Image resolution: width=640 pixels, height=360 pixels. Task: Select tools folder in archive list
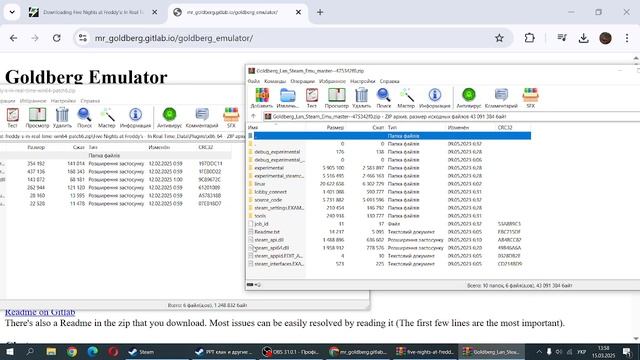[x=260, y=216]
